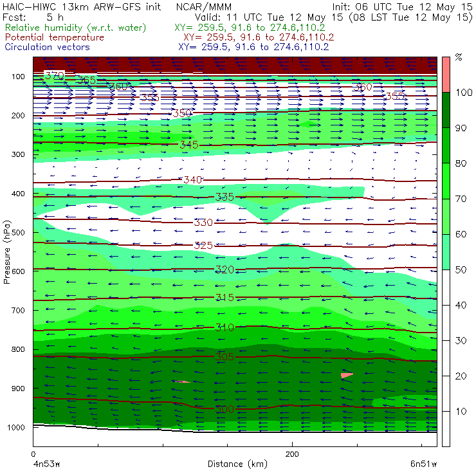476x476 pixels.
Task: Click the red XY= 259.5, 91.6 coordinates line
Action: point(259,37)
